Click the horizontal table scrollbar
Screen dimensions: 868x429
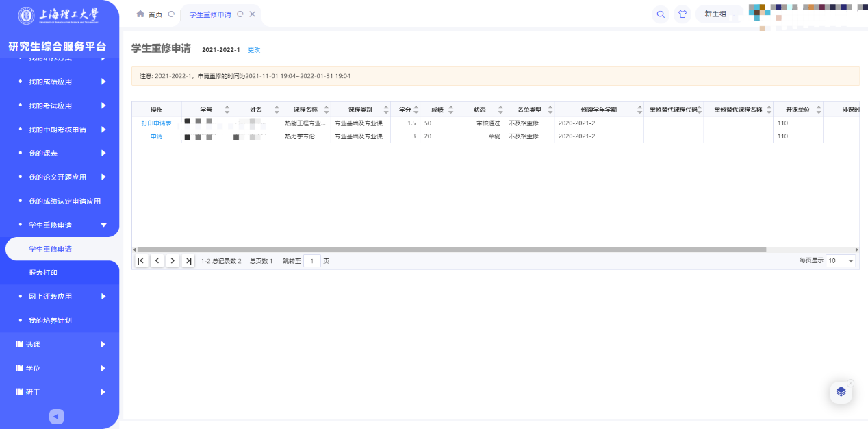click(x=452, y=250)
